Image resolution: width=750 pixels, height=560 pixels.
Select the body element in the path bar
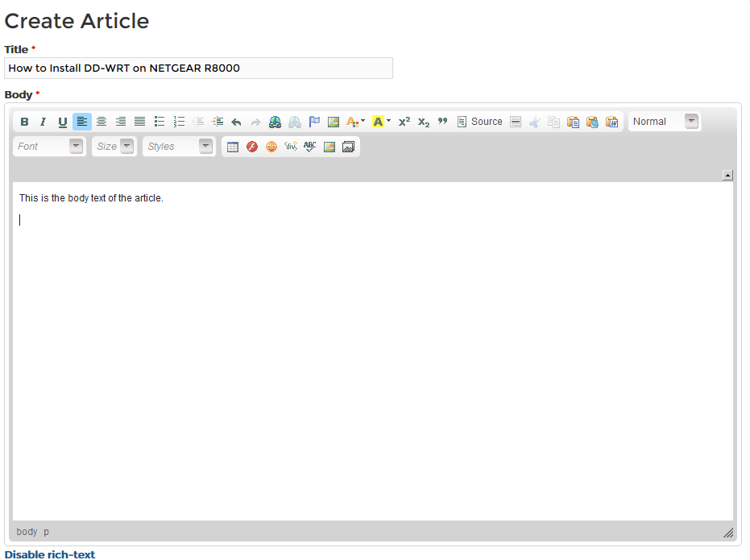coord(27,532)
